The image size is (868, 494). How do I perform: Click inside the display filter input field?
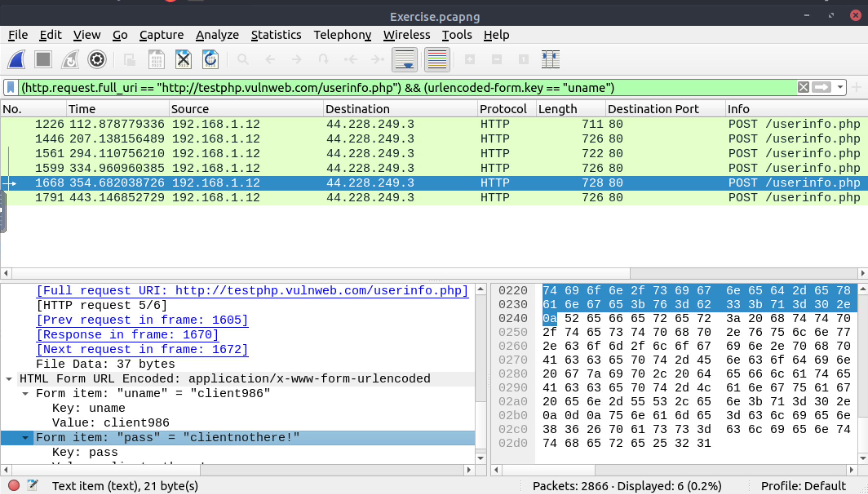407,88
